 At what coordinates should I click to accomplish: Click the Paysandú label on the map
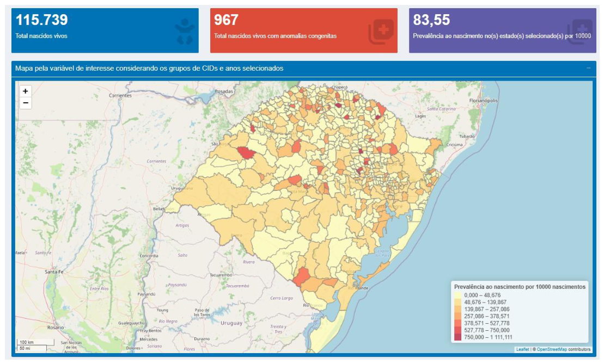tap(147, 294)
